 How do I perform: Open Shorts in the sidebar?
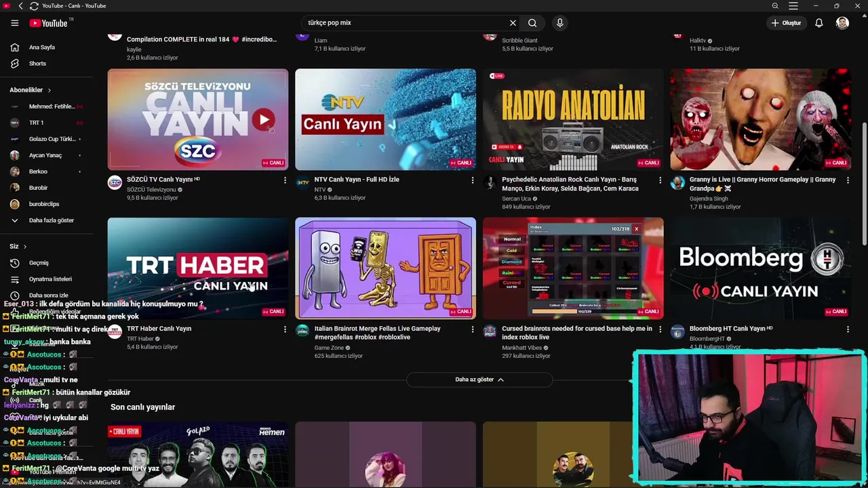tap(37, 64)
